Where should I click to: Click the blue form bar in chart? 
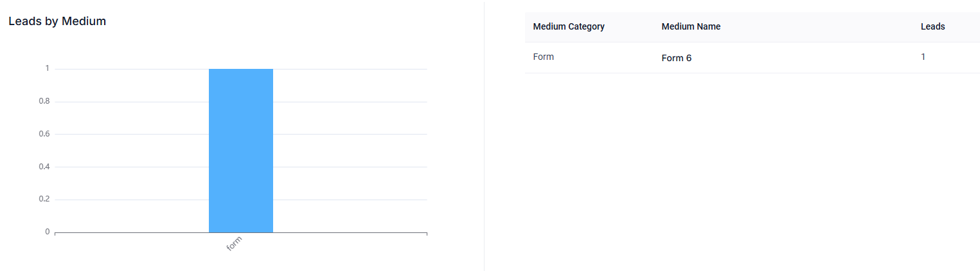[241, 151]
